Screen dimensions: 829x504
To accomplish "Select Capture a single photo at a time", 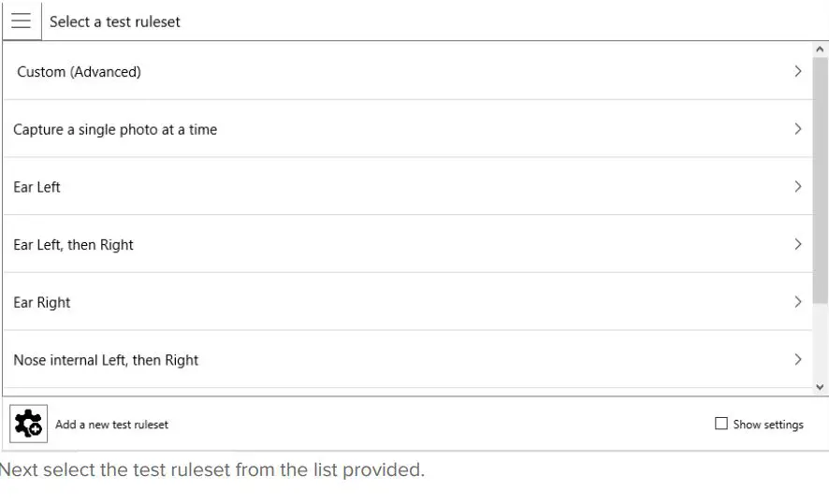I will click(x=115, y=130).
